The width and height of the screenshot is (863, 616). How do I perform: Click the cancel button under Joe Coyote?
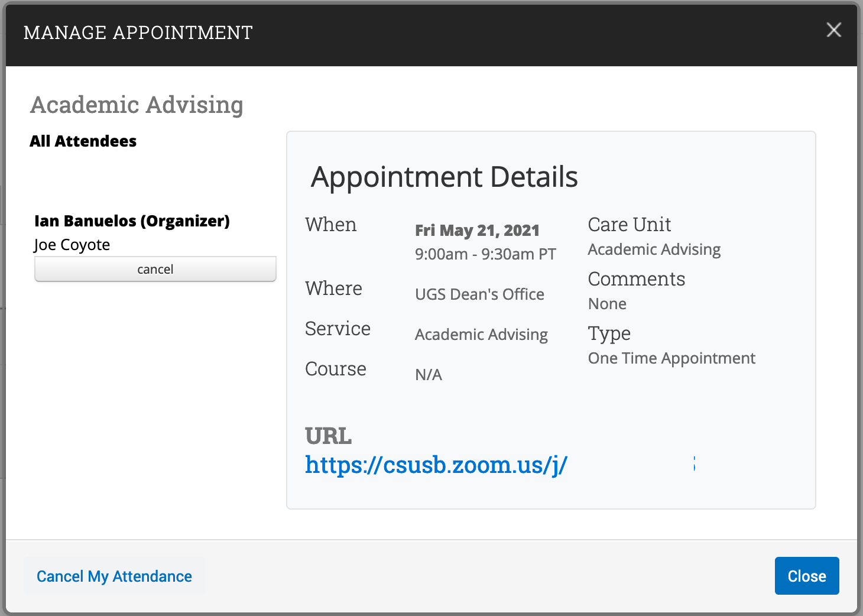pyautogui.click(x=155, y=269)
